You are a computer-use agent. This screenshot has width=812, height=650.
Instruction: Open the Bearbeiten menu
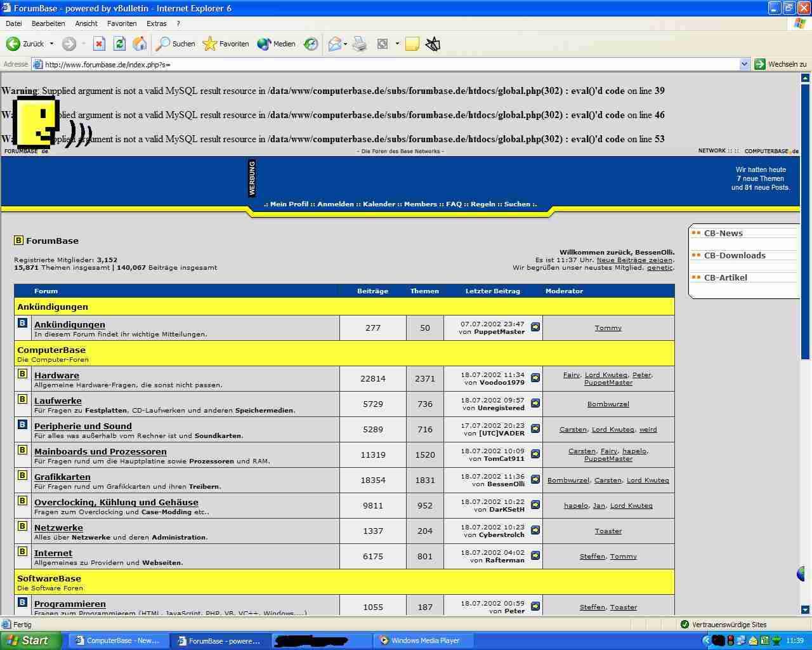click(48, 23)
